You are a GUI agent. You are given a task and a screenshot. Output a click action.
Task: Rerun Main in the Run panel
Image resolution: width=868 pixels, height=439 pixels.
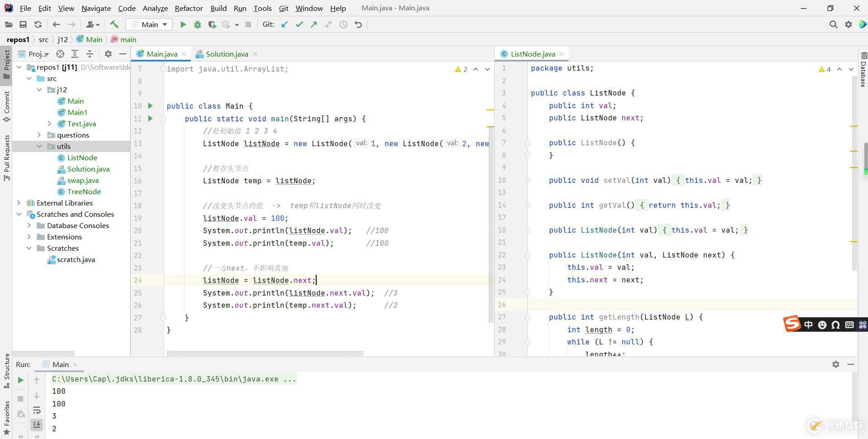(x=20, y=380)
